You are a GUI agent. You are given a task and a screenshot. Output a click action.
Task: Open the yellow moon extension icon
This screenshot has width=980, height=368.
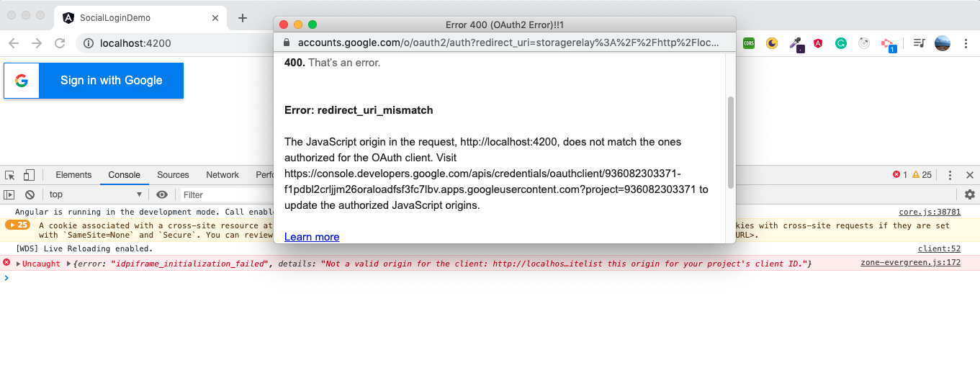pyautogui.click(x=772, y=43)
